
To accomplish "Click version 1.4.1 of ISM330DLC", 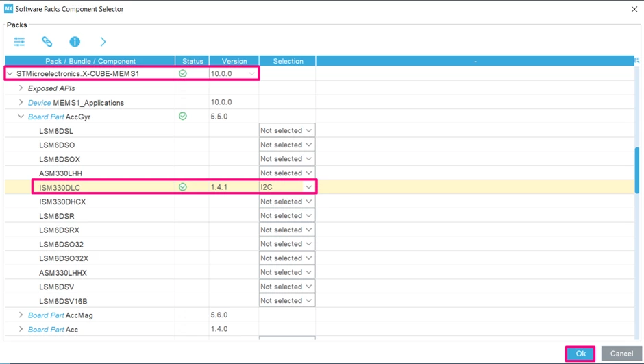I will [x=219, y=187].
